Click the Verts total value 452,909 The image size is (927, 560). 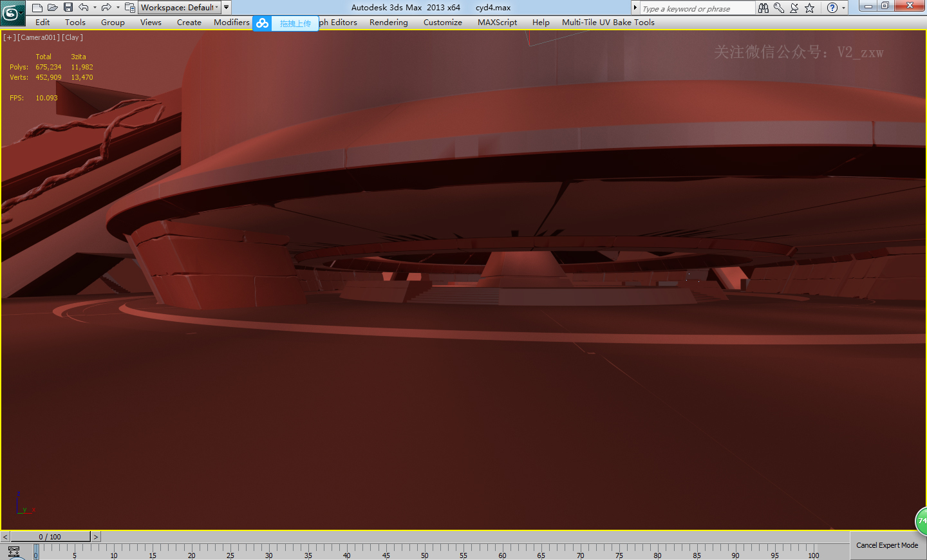48,77
